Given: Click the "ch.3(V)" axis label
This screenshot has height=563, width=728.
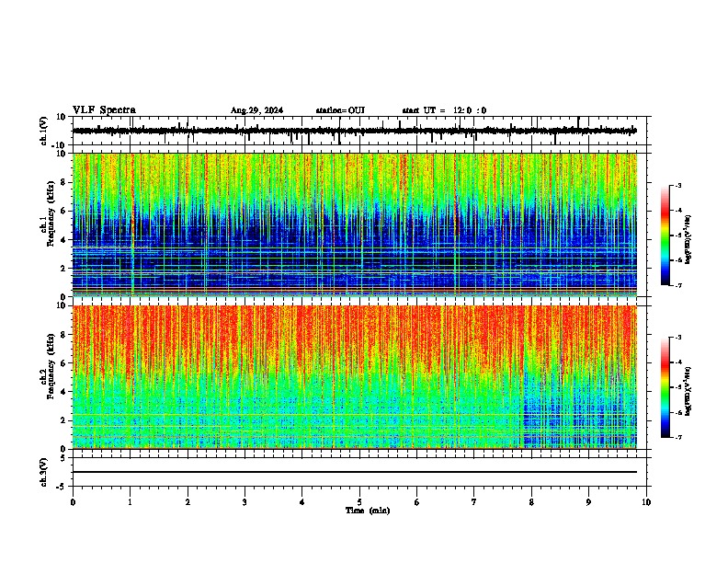Looking at the screenshot, I should pos(44,473).
